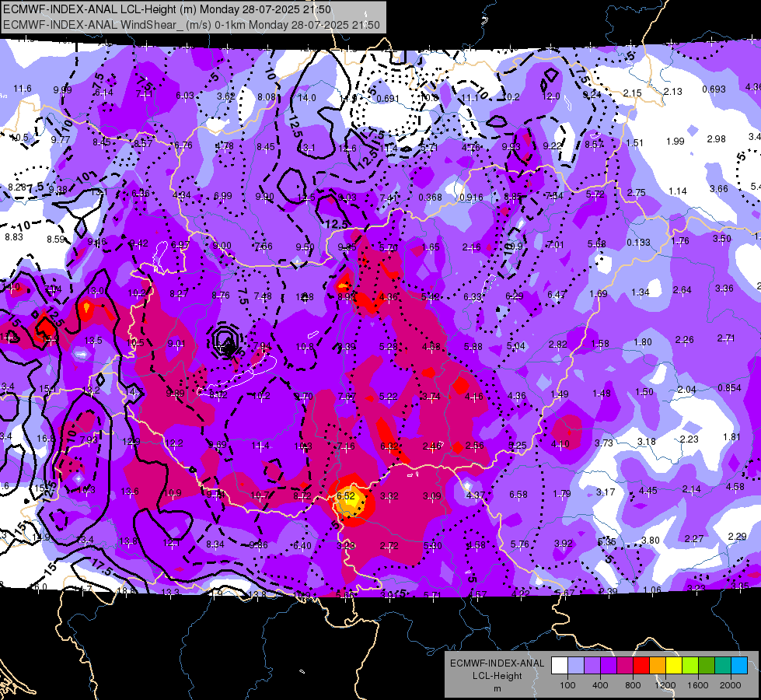Screen dimensions: 761x700
Task: Click the grid value 0.133
Action: (638, 243)
